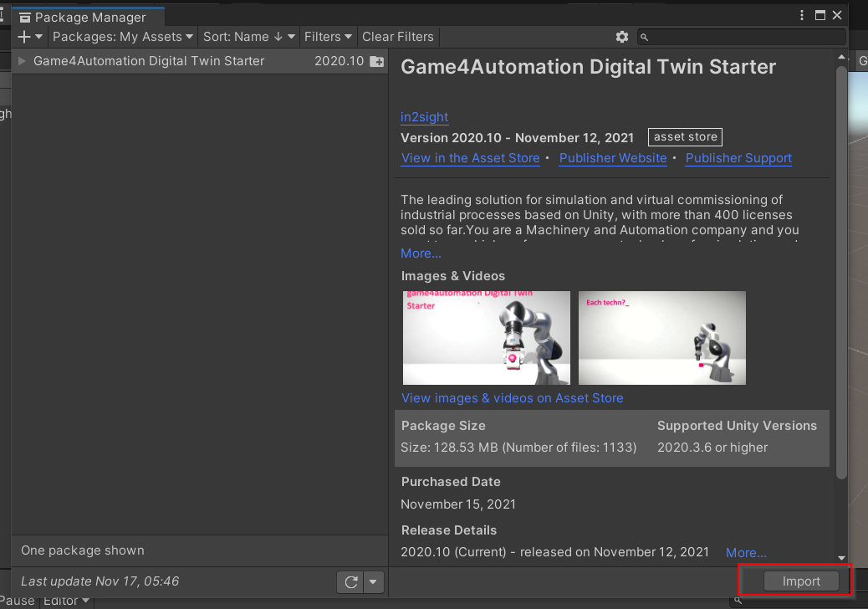Viewport: 868px width, 609px height.
Task: Click the 2020.3.6 or higher text
Action: 712,448
